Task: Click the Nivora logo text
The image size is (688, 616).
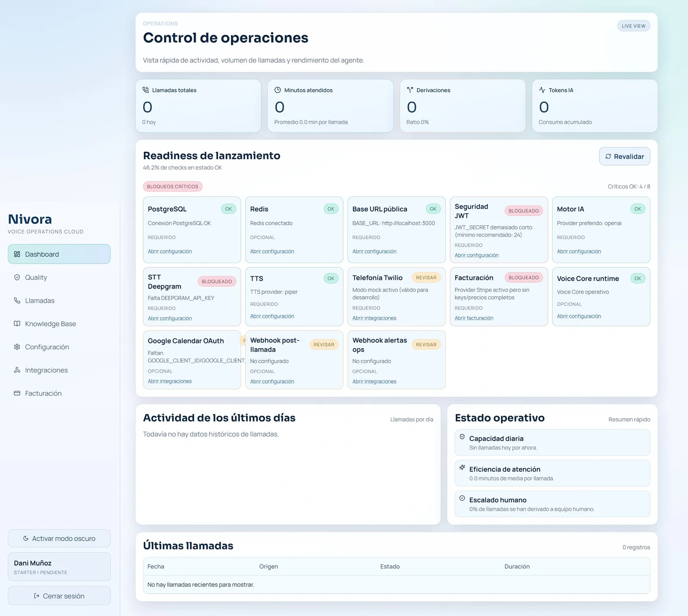Action: 30,219
